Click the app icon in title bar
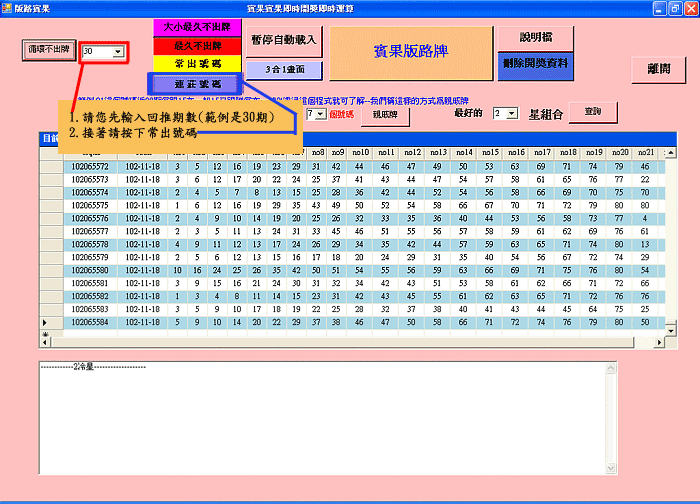This screenshot has height=504, width=700. pos(6,7)
